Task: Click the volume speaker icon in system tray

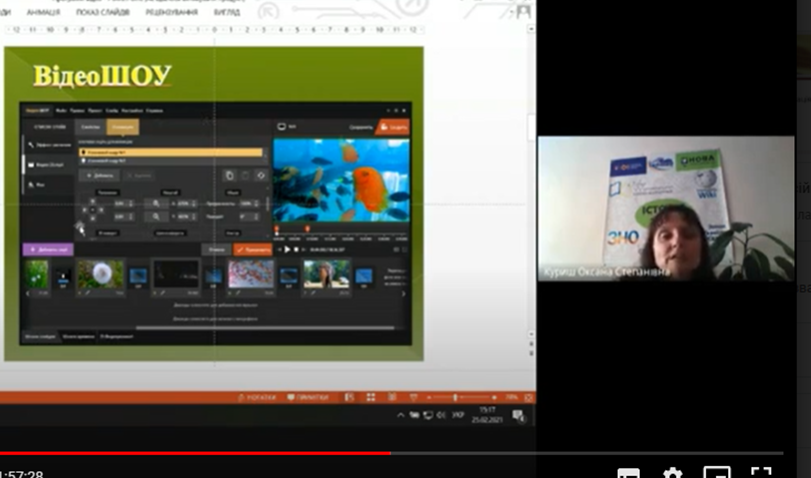Action: point(442,415)
